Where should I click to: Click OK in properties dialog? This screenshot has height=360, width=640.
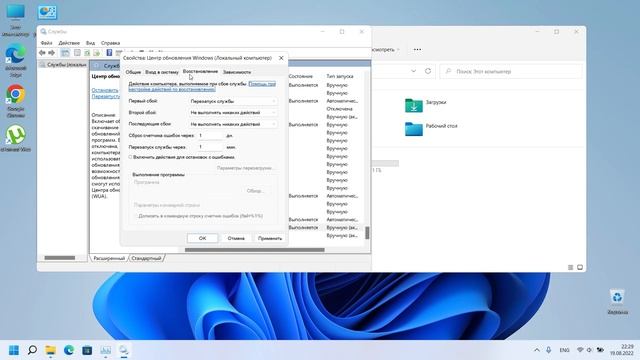(x=202, y=238)
